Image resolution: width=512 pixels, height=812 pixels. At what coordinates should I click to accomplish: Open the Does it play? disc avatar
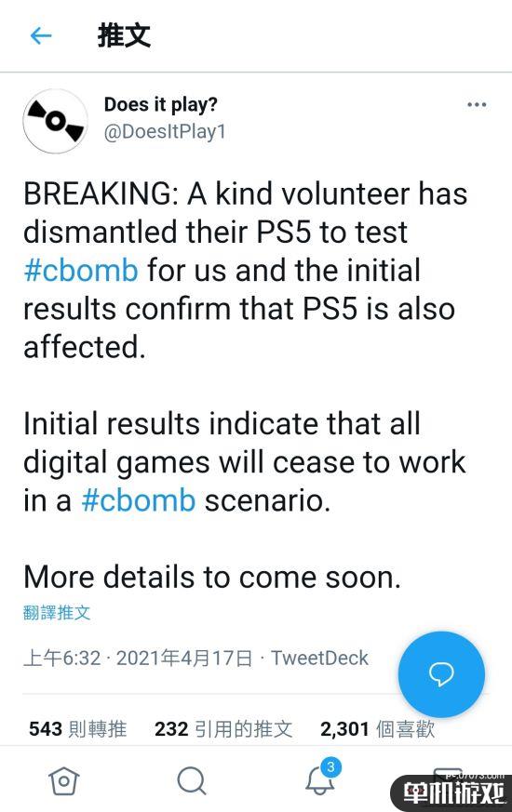point(55,121)
